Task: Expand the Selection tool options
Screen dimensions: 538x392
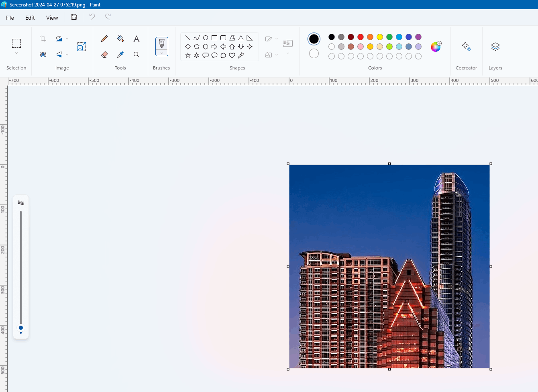Action: point(16,53)
